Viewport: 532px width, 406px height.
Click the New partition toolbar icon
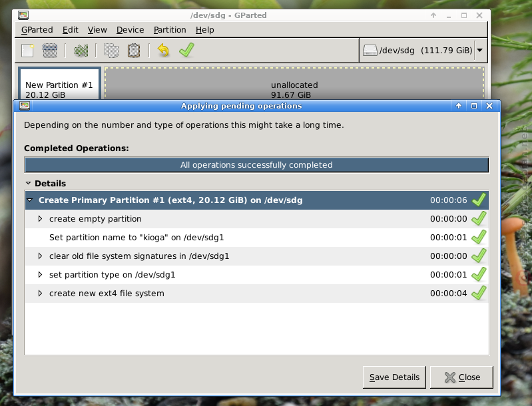tap(27, 51)
